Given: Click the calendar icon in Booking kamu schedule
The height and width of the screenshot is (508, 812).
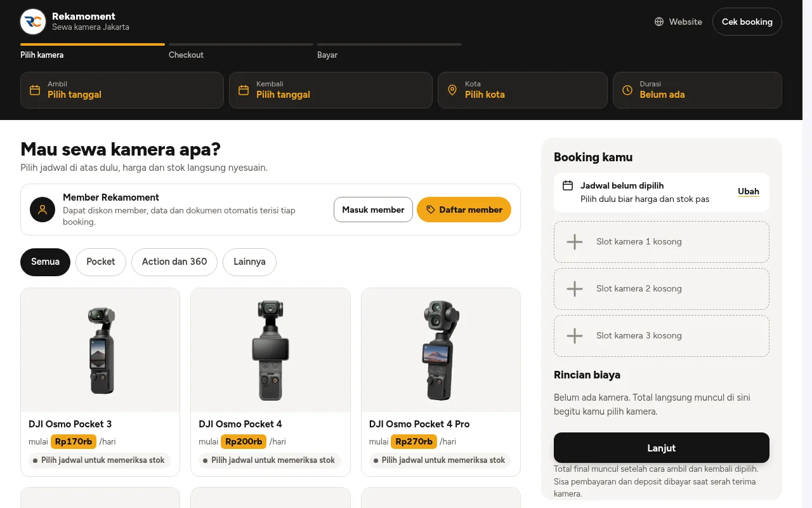Looking at the screenshot, I should tap(568, 185).
